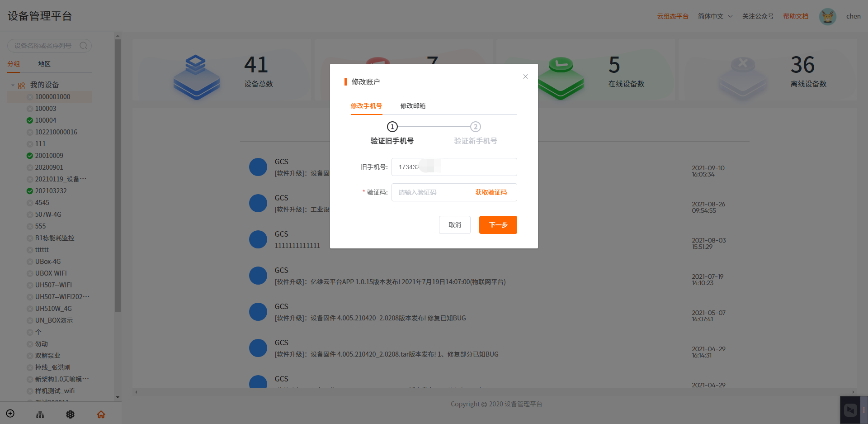Image resolution: width=868 pixels, height=424 pixels.
Task: Click the 36 离线设备数 count
Action: point(802,65)
